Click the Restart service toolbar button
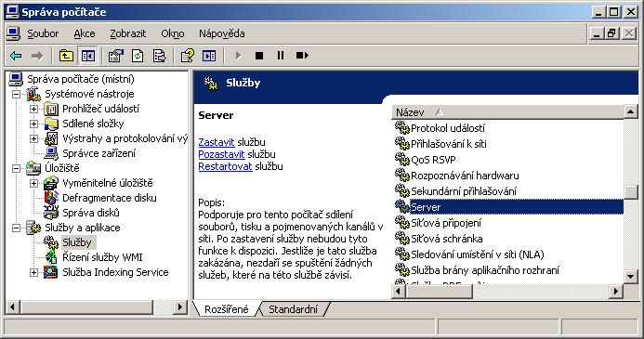Viewport: 644px width, 339px height. [x=302, y=56]
